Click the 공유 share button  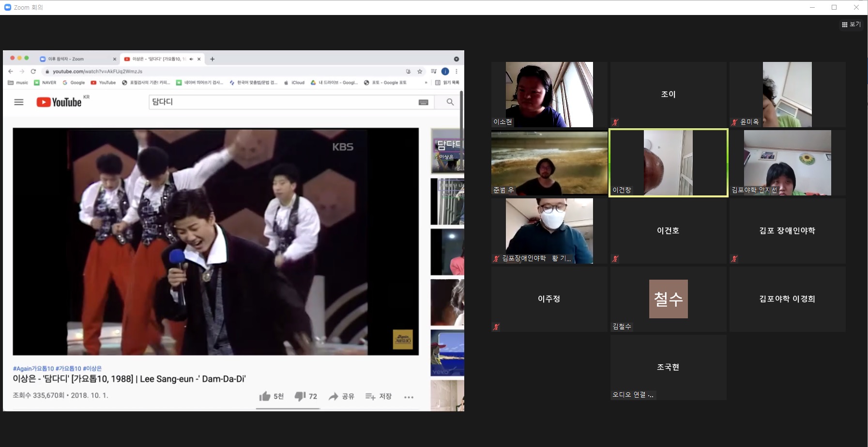pos(341,397)
